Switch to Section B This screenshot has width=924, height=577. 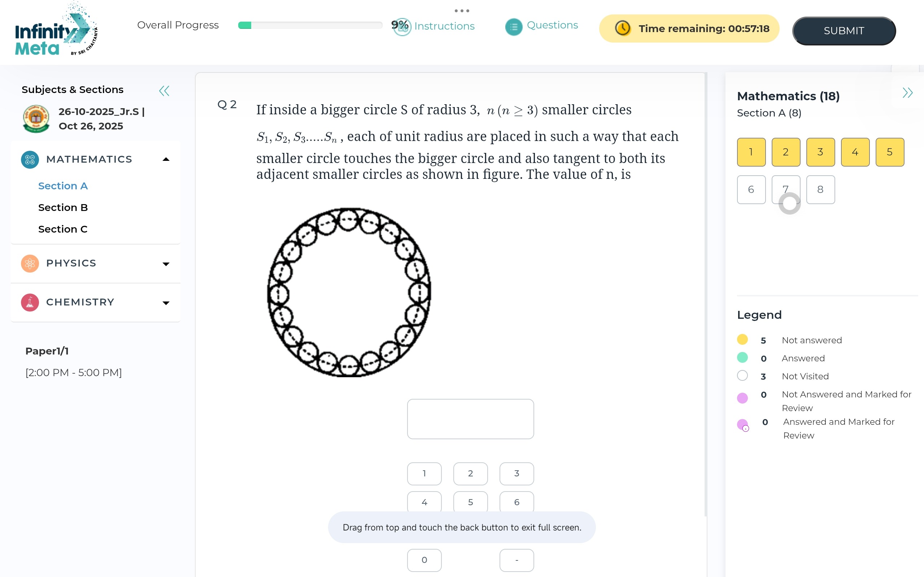coord(63,208)
